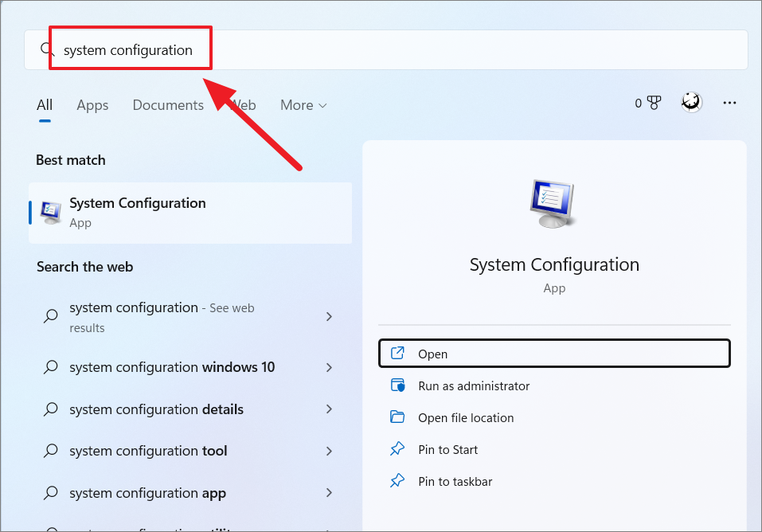The height and width of the screenshot is (532, 762).
Task: Expand the 'system configuration windows 10' suggestion arrow
Action: [x=329, y=367]
